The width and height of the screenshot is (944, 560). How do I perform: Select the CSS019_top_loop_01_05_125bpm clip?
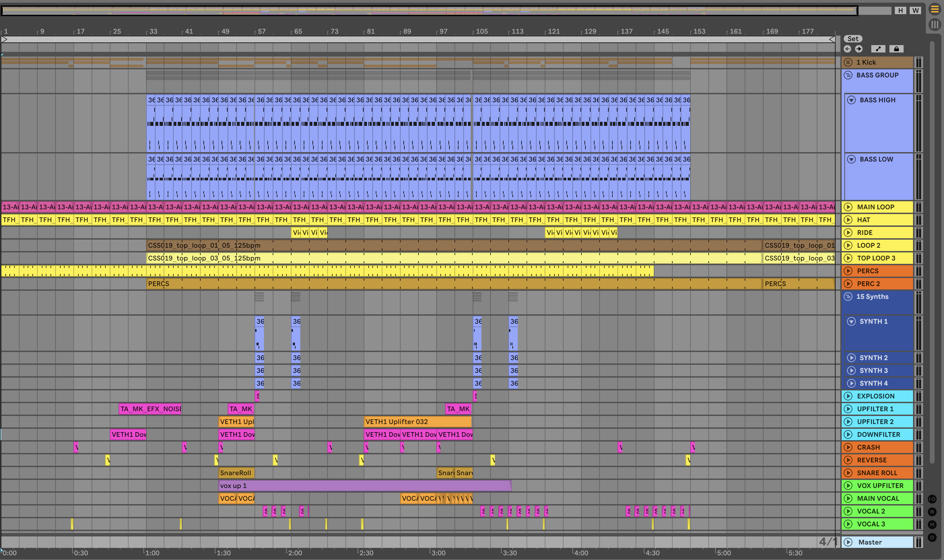pyautogui.click(x=454, y=245)
